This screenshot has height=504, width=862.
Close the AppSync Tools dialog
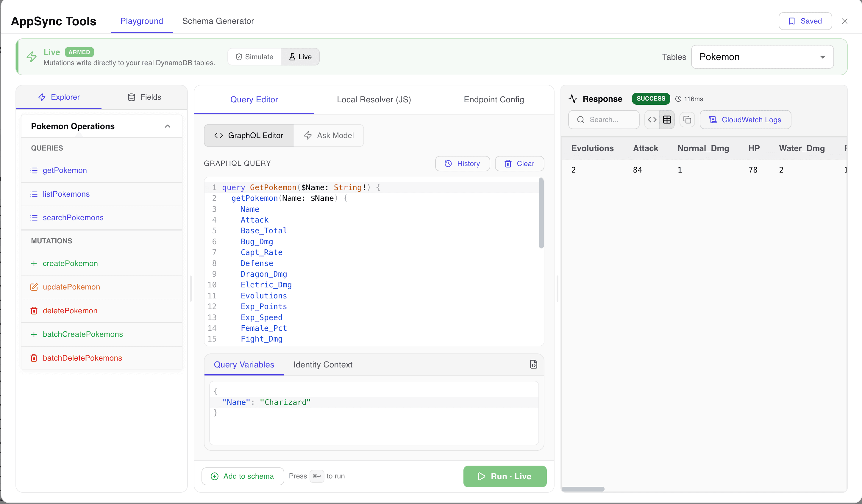click(844, 21)
